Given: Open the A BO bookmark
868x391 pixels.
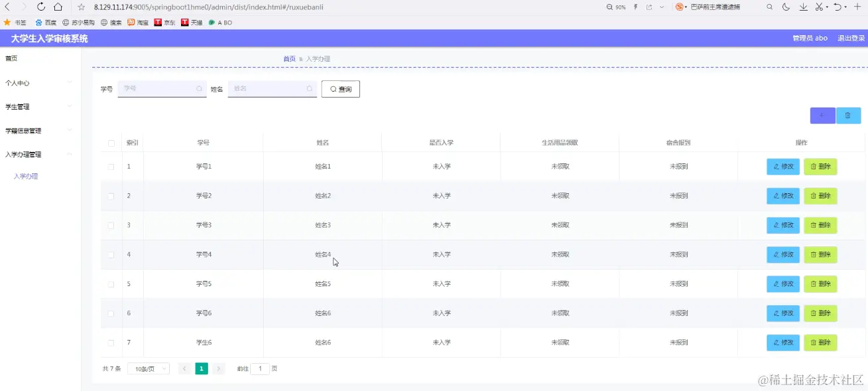Looking at the screenshot, I should (220, 23).
